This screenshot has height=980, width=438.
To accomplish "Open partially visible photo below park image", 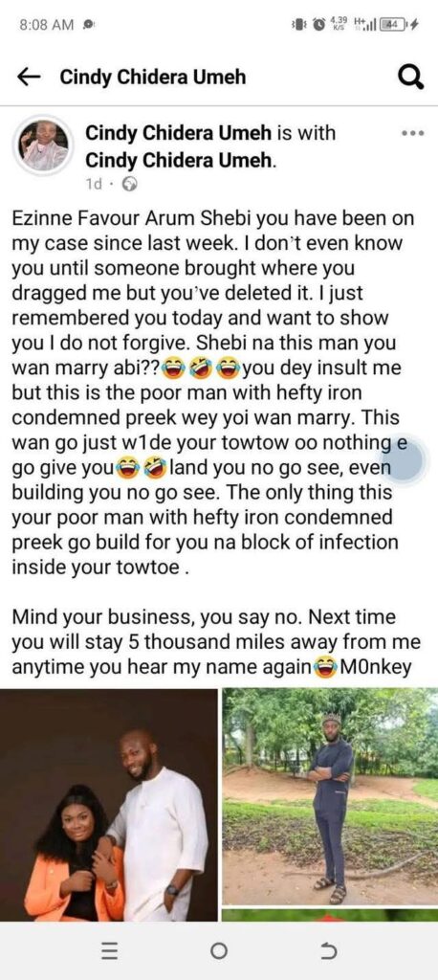I will click(x=331, y=915).
